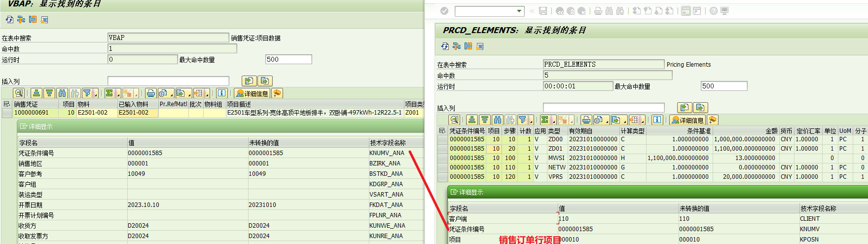The width and height of the screenshot is (868, 244).
Task: Open the Total dropdown arrow in VBAP grid toolbar
Action: point(118,93)
